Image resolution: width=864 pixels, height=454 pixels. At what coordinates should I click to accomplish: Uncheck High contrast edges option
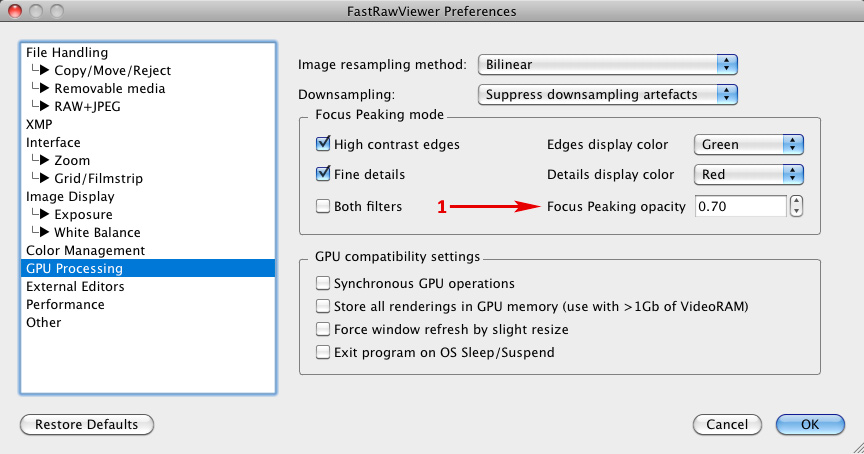click(323, 145)
